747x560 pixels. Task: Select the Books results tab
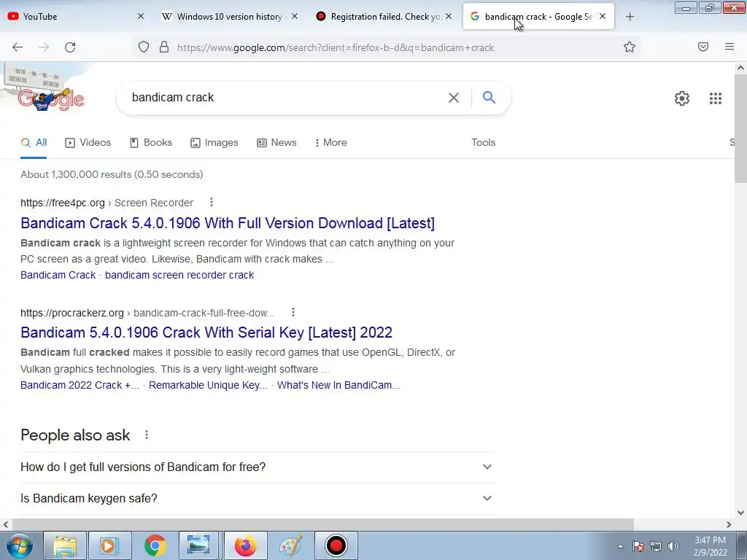tap(151, 142)
